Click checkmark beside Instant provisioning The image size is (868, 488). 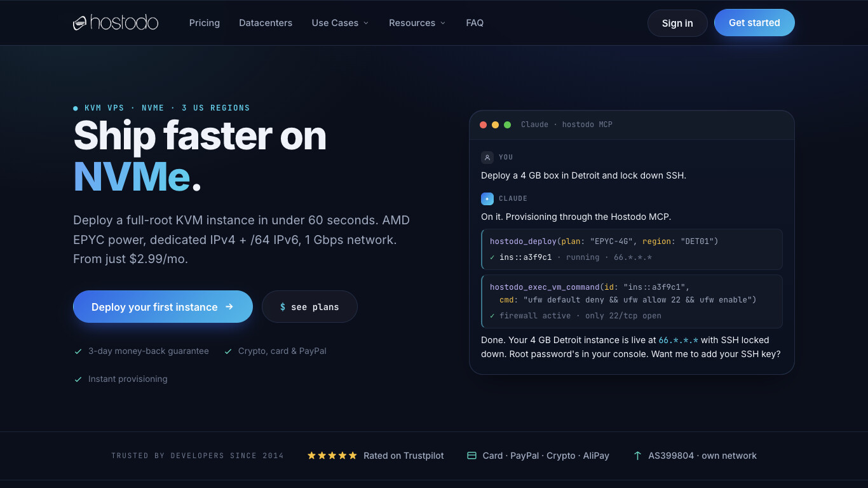[78, 379]
